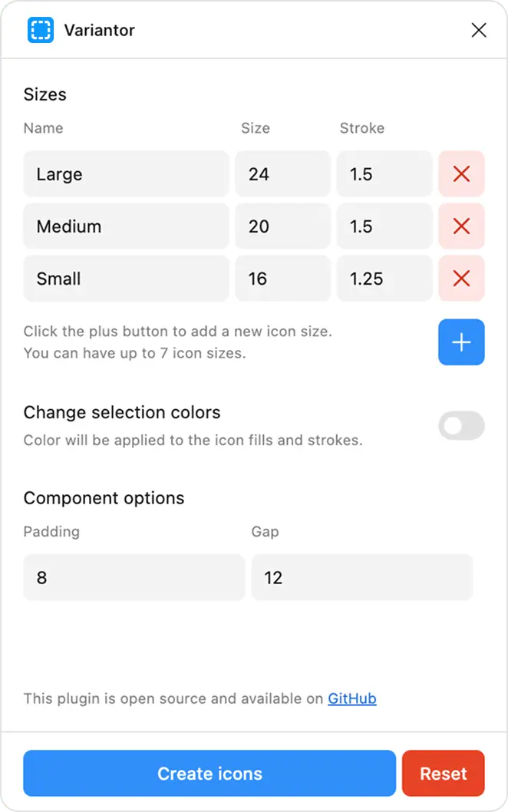Close the Variantor plugin window
Screen dimensions: 508x812
pyautogui.click(x=479, y=30)
